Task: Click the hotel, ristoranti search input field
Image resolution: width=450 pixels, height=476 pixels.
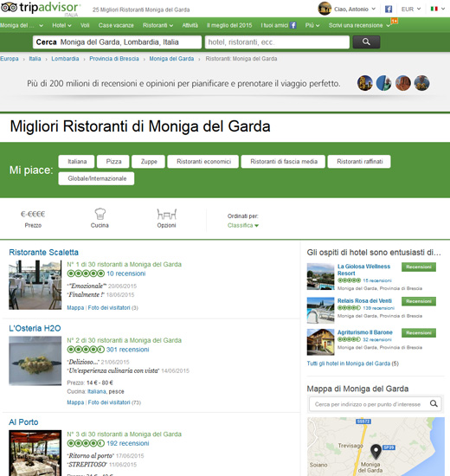Action: 277,42
